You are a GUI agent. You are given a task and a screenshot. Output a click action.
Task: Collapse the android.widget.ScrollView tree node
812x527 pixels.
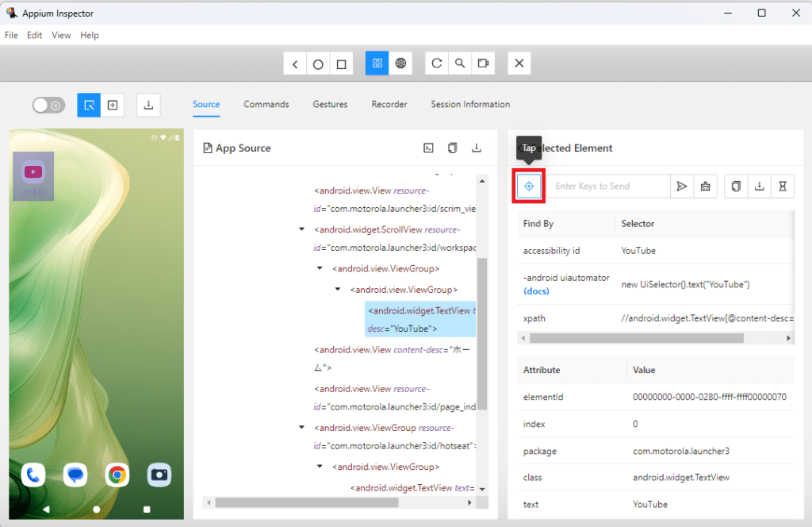[x=301, y=229]
